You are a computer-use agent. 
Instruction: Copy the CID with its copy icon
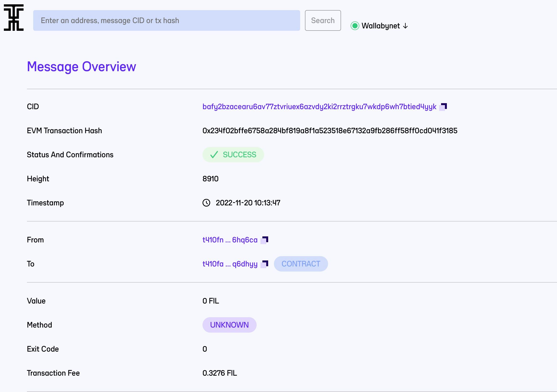point(443,107)
